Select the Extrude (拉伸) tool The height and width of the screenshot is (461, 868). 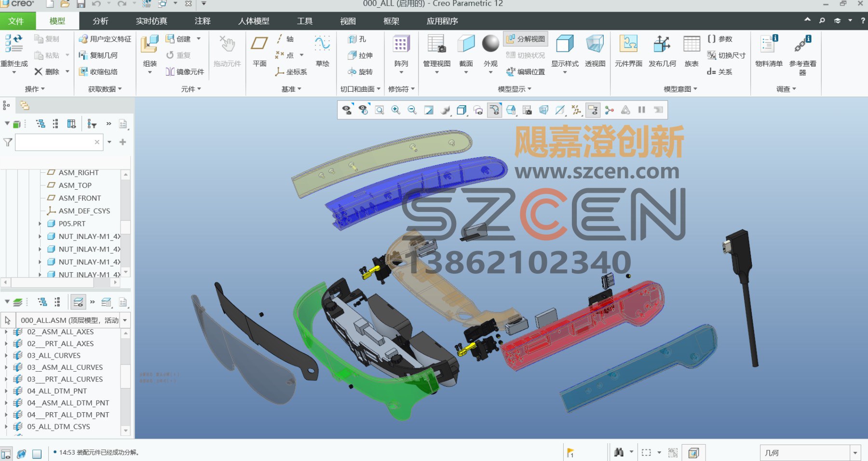click(x=360, y=56)
